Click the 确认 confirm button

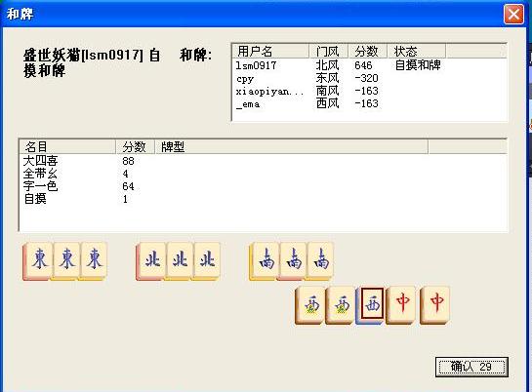[x=471, y=367]
